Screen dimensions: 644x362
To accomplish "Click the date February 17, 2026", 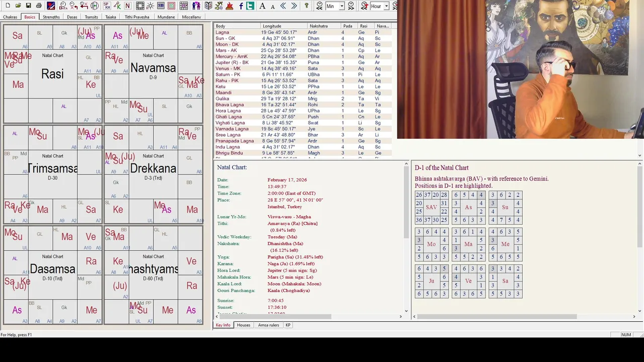I will [287, 179].
